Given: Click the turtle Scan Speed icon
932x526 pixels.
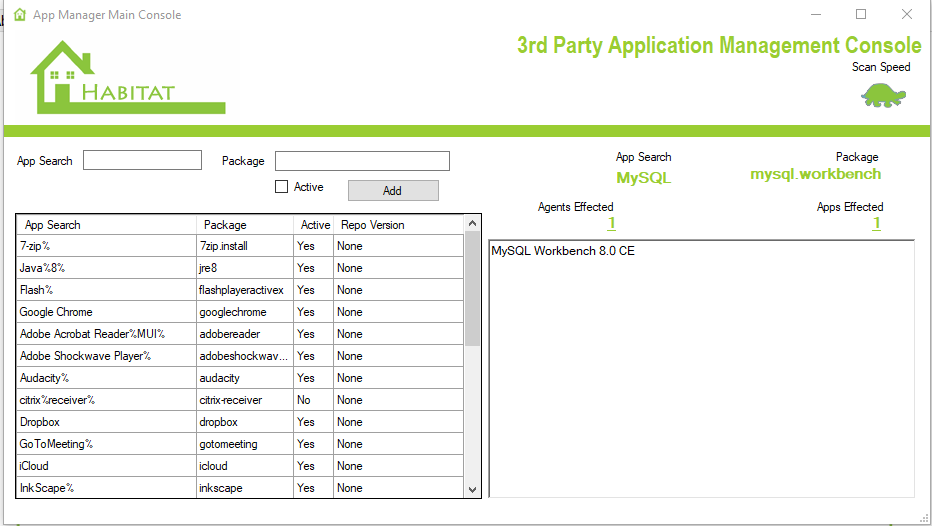Looking at the screenshot, I should 883,95.
